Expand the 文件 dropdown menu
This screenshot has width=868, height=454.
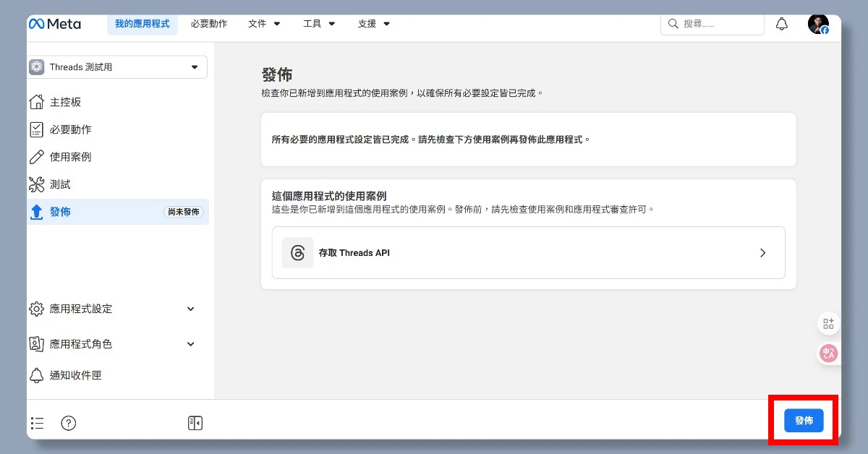tap(264, 24)
